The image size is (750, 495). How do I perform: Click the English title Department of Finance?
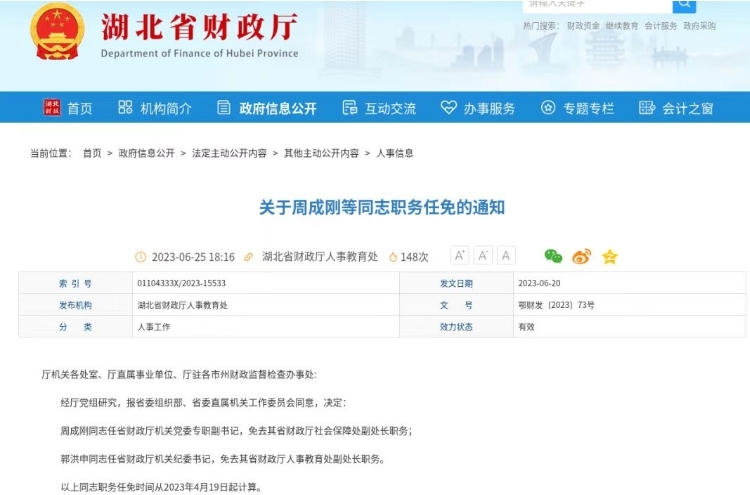point(199,53)
